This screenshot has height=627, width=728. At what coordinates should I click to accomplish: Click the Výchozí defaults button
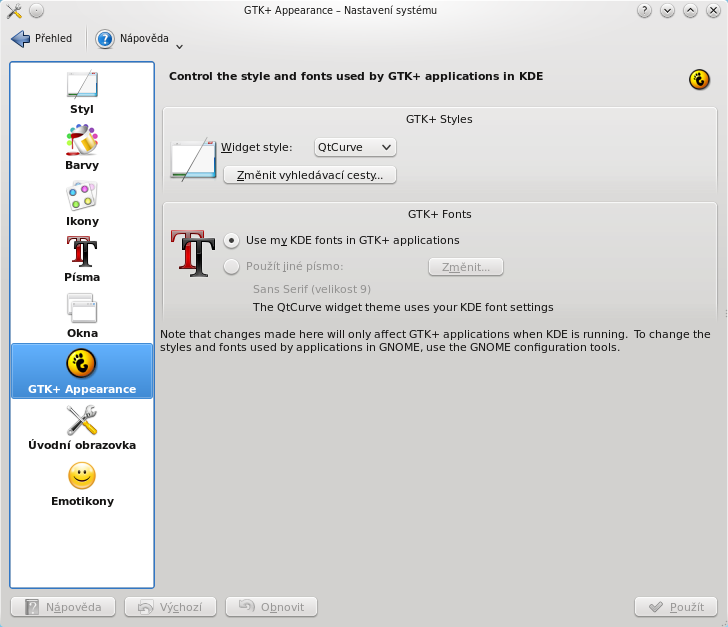point(170,607)
